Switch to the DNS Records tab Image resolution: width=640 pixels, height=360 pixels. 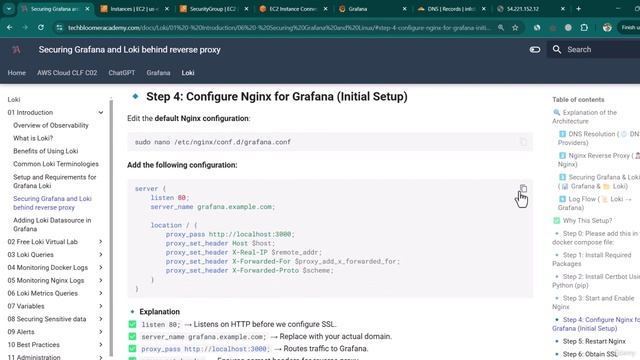[x=451, y=9]
